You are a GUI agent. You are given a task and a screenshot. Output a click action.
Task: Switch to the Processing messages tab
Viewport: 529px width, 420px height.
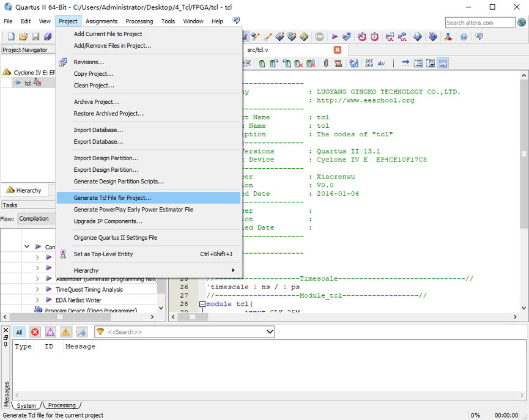click(62, 405)
